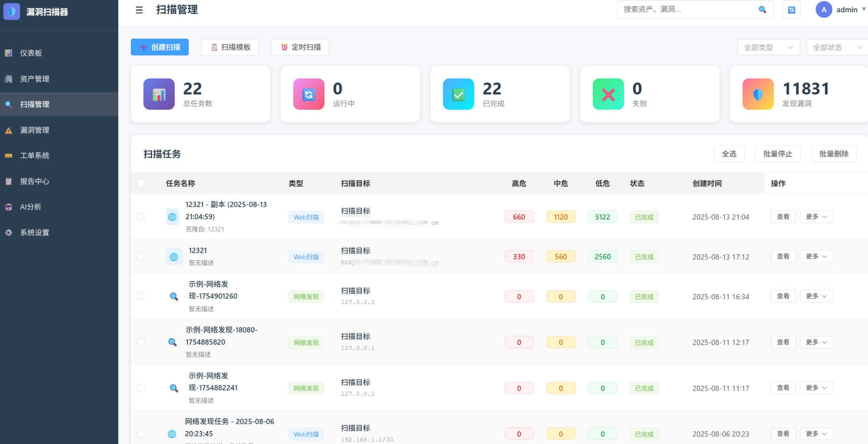The width and height of the screenshot is (868, 444).
Task: Click the search magnifier icon in search box
Action: 762,9
